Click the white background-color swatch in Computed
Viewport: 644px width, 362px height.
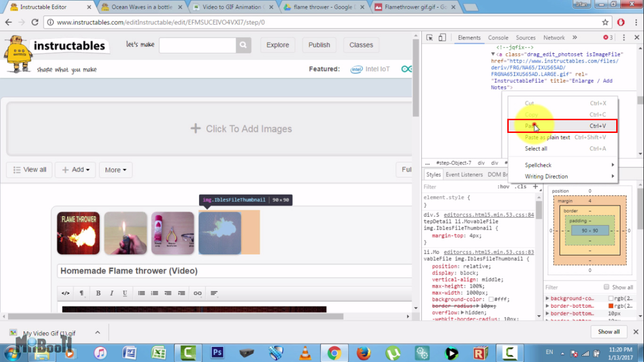pos(611,298)
